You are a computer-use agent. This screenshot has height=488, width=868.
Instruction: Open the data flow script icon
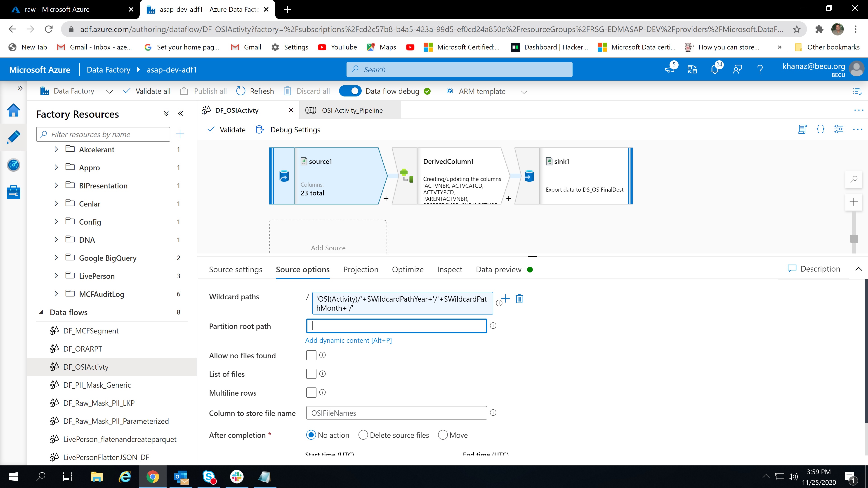click(x=802, y=129)
